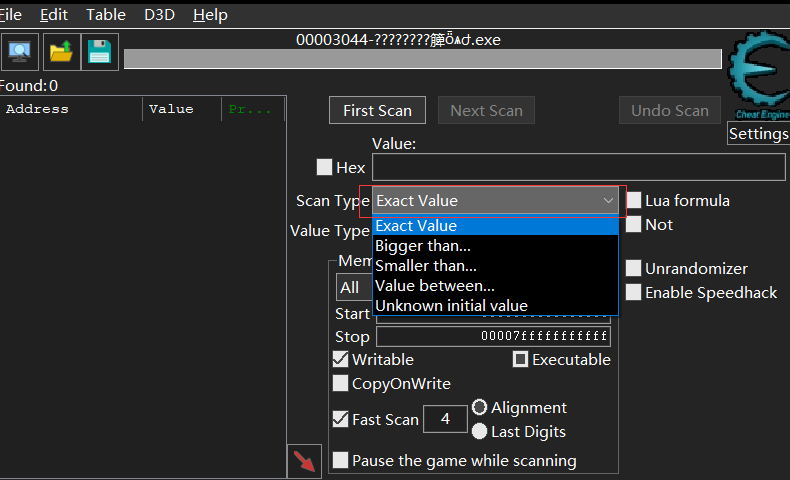The width and height of the screenshot is (790, 480).
Task: Open the process list computer icon
Action: coord(20,51)
